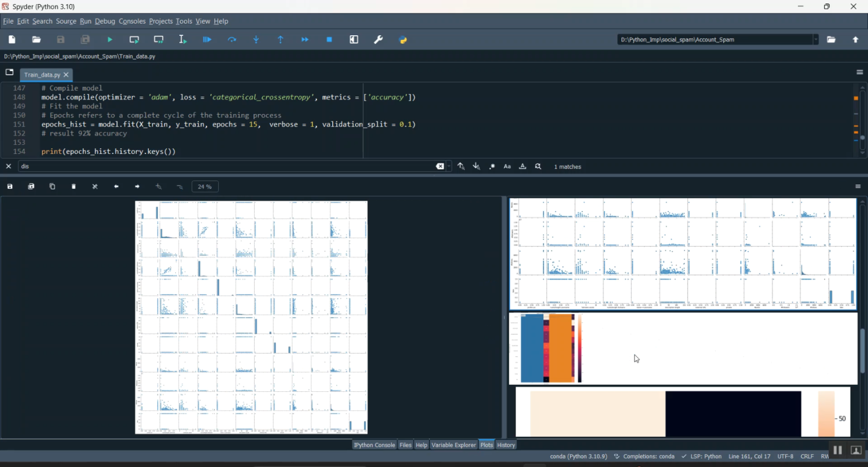Expand the search history dropdown
Screen dimensions: 868x467
[449, 166]
